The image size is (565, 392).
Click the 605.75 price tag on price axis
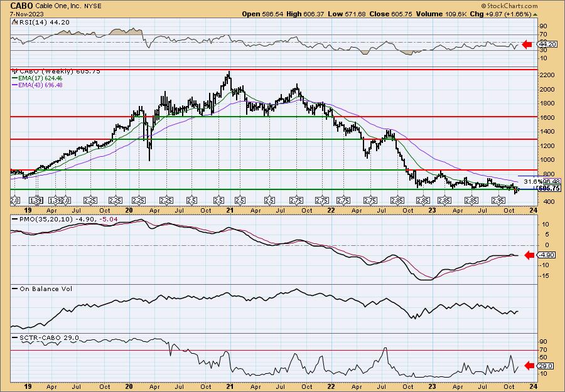pyautogui.click(x=549, y=188)
